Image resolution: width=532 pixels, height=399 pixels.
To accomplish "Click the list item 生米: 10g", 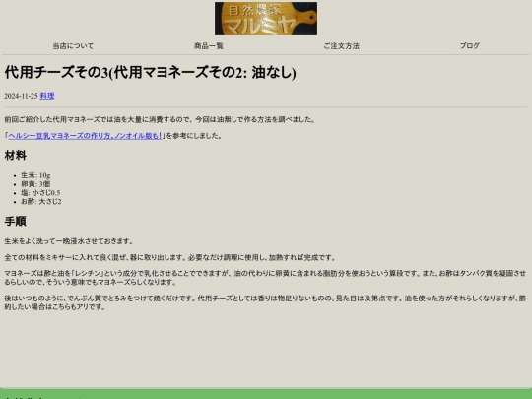I will point(35,175).
